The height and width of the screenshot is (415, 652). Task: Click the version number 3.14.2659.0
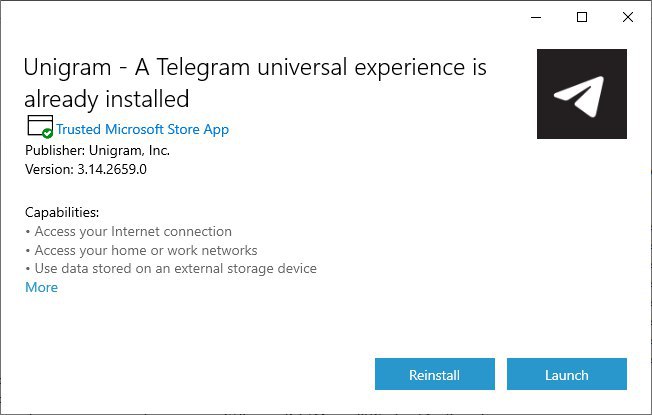click(112, 169)
